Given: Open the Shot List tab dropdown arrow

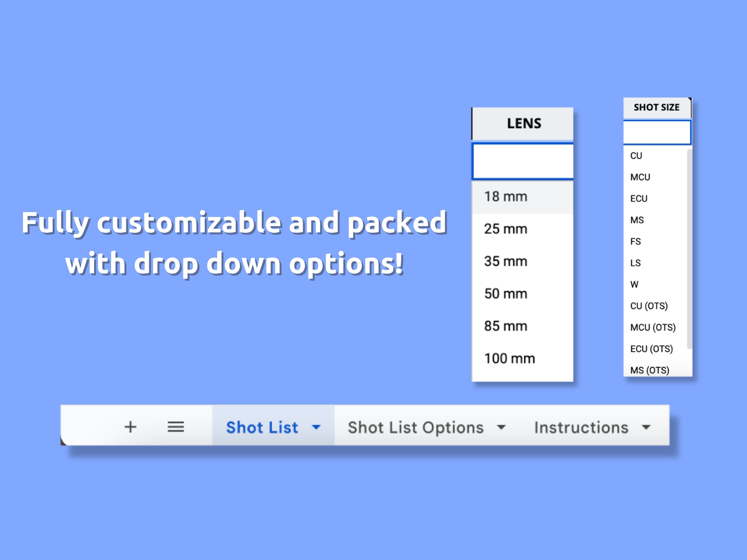Looking at the screenshot, I should tap(316, 427).
